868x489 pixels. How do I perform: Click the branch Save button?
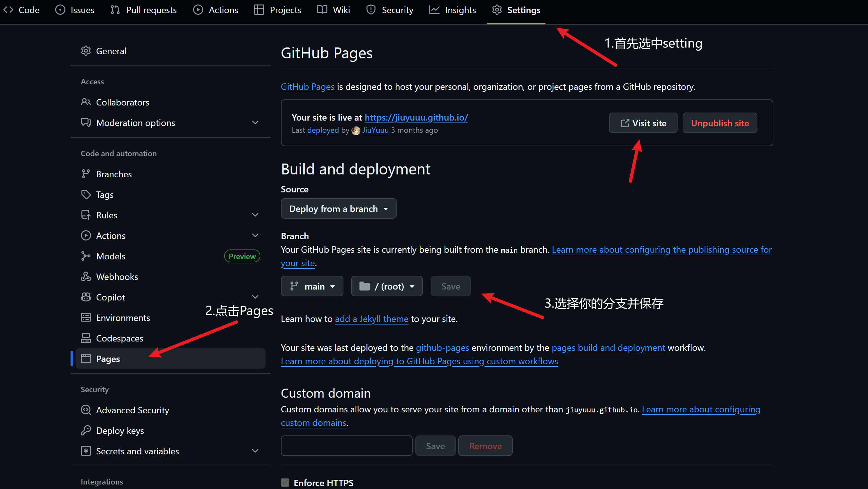point(451,286)
